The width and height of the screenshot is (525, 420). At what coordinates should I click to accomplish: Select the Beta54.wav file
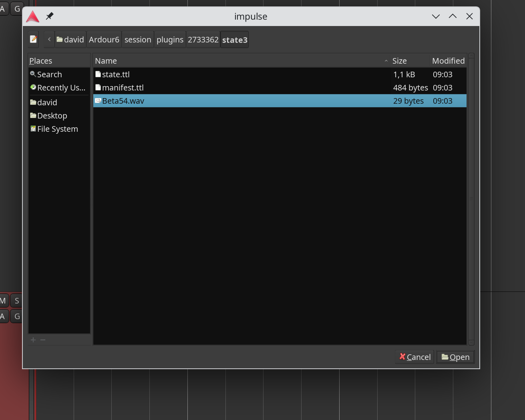[123, 101]
